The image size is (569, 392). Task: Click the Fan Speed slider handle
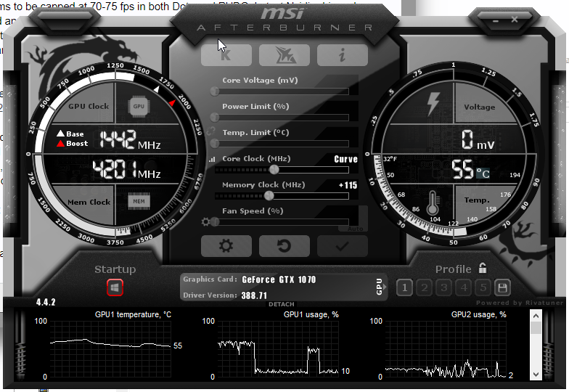215,222
